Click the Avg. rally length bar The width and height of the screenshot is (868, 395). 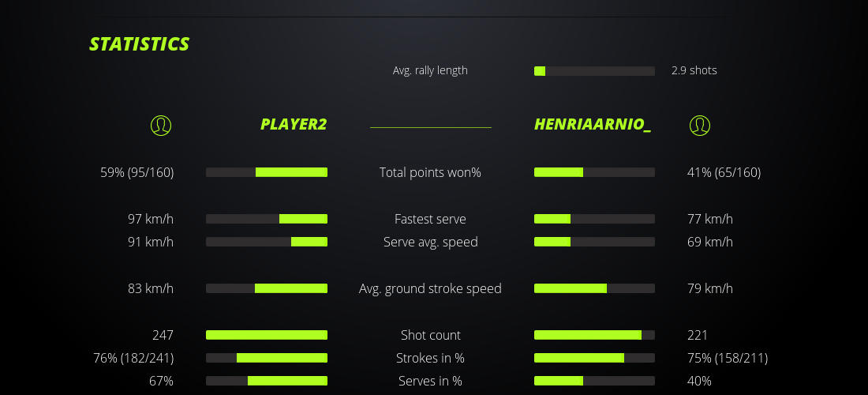[594, 71]
